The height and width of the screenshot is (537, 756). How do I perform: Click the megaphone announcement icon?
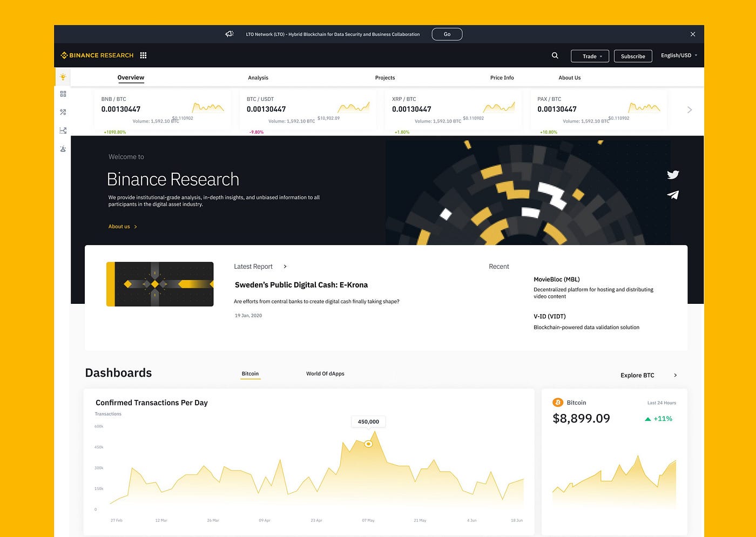pyautogui.click(x=230, y=34)
